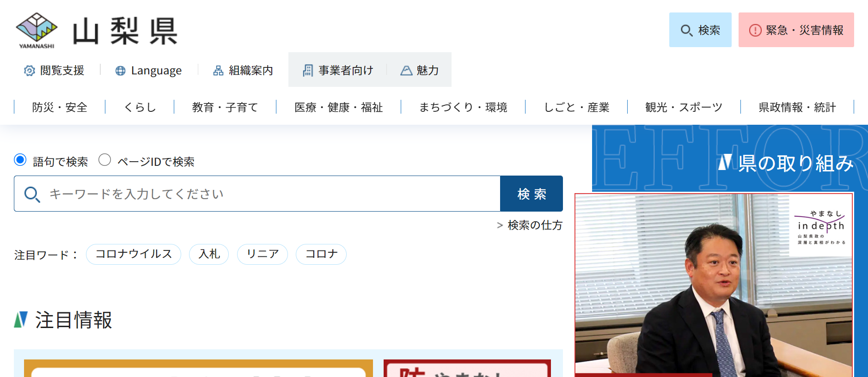Image resolution: width=868 pixels, height=377 pixels.
Task: Open the Language selection link
Action: tap(148, 71)
